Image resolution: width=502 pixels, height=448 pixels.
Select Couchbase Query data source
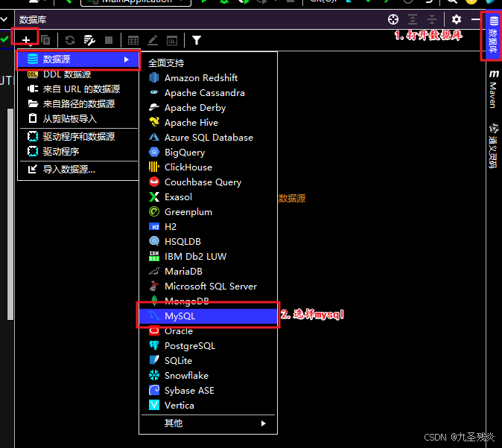[208, 182]
